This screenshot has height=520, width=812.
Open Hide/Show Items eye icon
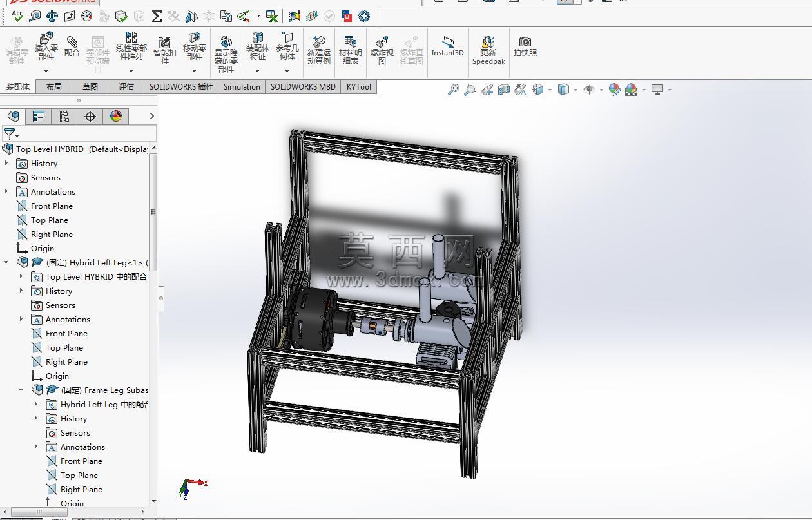[588, 90]
